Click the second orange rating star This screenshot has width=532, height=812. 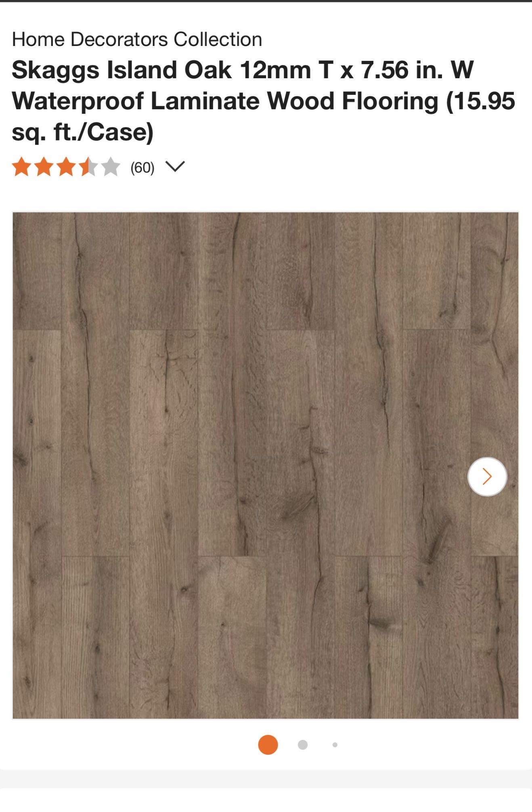[x=44, y=167]
